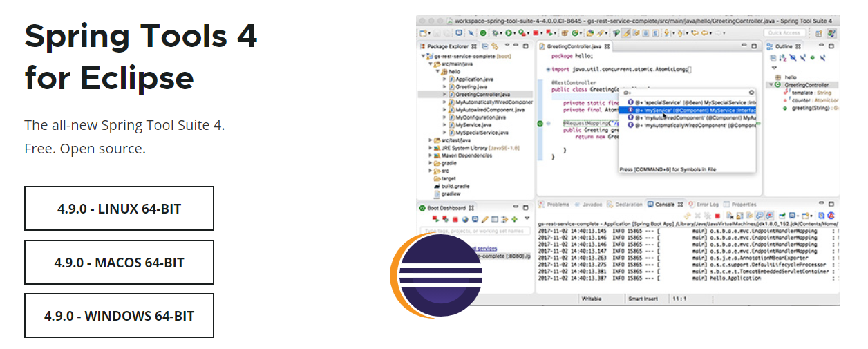Download 4.9.0 - macOS 64-bit
868x349 pixels.
[x=119, y=262]
